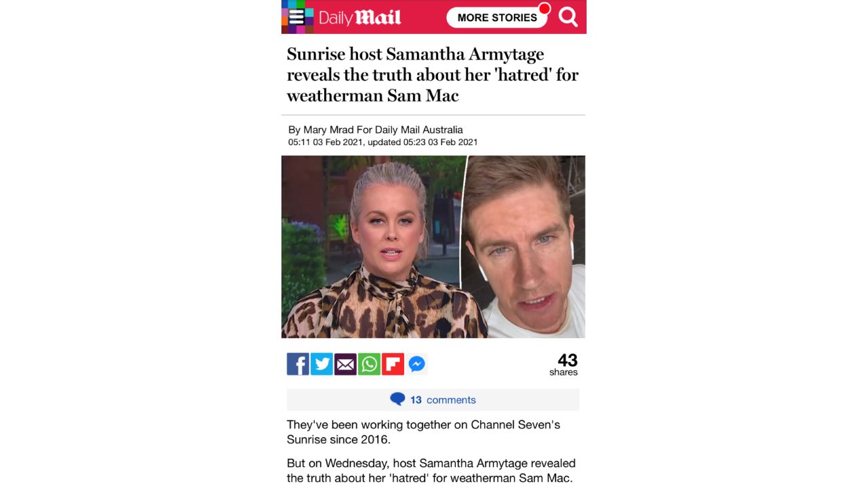Open search with the magnifier icon
Viewport: 868px width, 488px height.
568,17
